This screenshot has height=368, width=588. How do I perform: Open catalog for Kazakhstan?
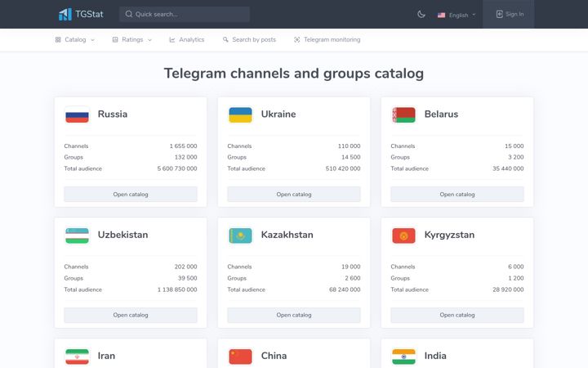click(294, 315)
